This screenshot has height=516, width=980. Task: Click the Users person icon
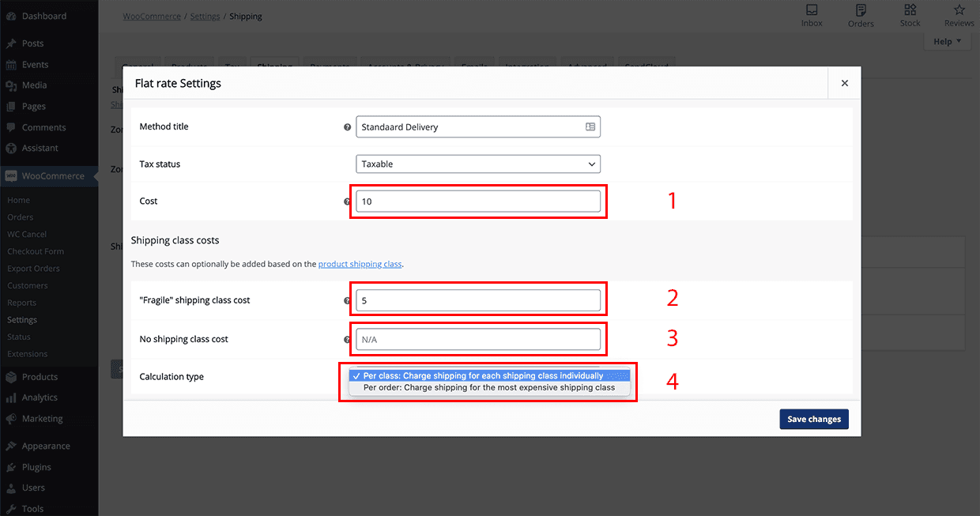(x=10, y=488)
